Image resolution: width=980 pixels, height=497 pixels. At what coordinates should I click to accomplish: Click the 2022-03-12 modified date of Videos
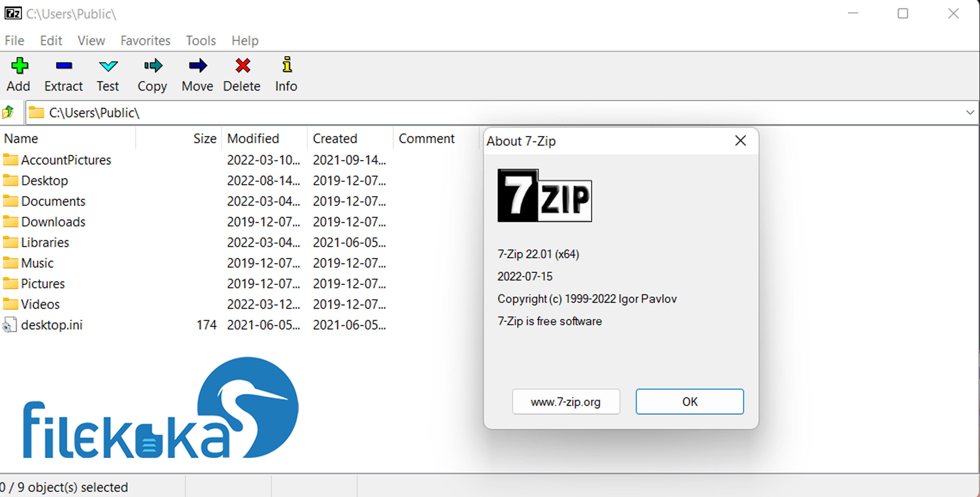pyautogui.click(x=264, y=304)
